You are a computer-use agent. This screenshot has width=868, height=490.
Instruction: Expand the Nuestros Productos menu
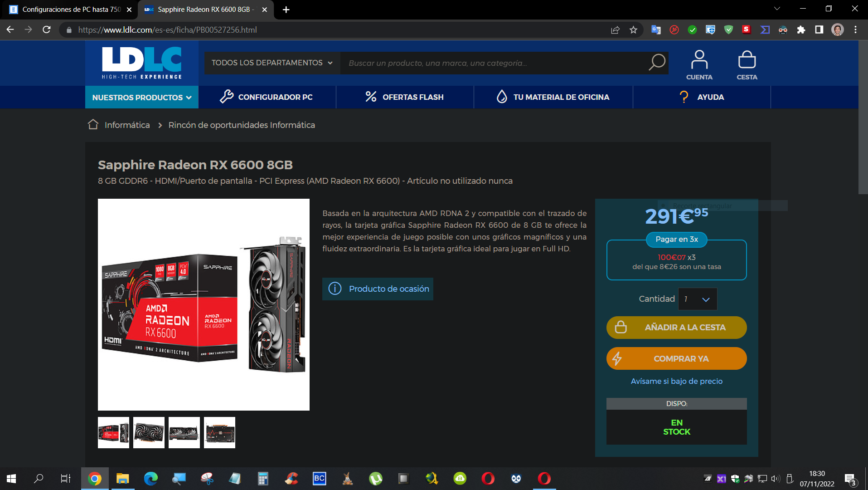click(141, 97)
